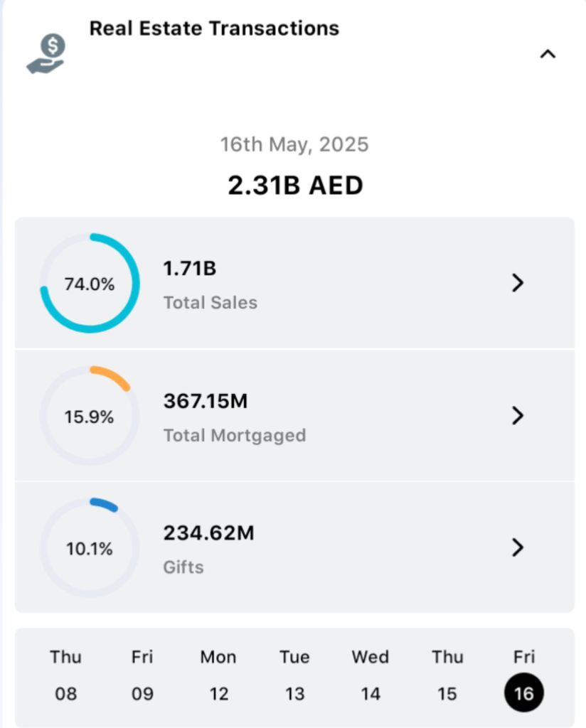Image resolution: width=586 pixels, height=728 pixels.
Task: Click the highlighted Friday 16 date
Action: 523,691
